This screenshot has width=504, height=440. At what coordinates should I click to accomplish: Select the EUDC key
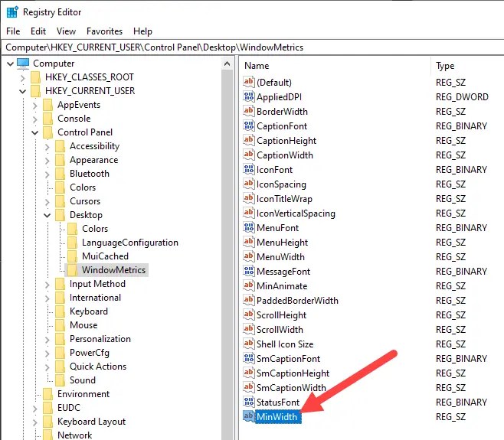coord(69,408)
